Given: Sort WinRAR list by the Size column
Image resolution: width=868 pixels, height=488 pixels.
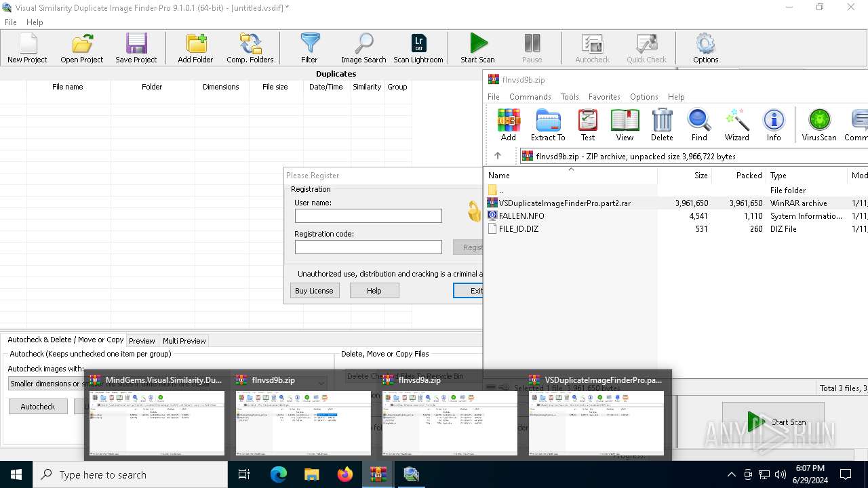Looking at the screenshot, I should tap(684, 175).
